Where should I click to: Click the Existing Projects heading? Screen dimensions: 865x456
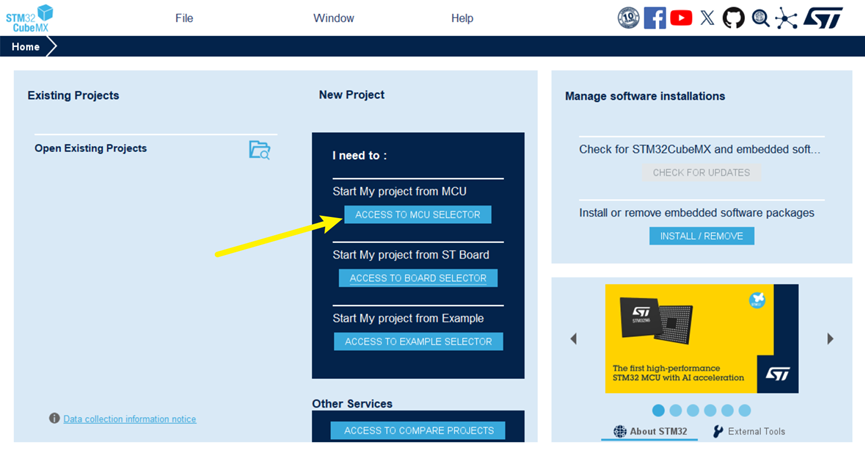(73, 95)
